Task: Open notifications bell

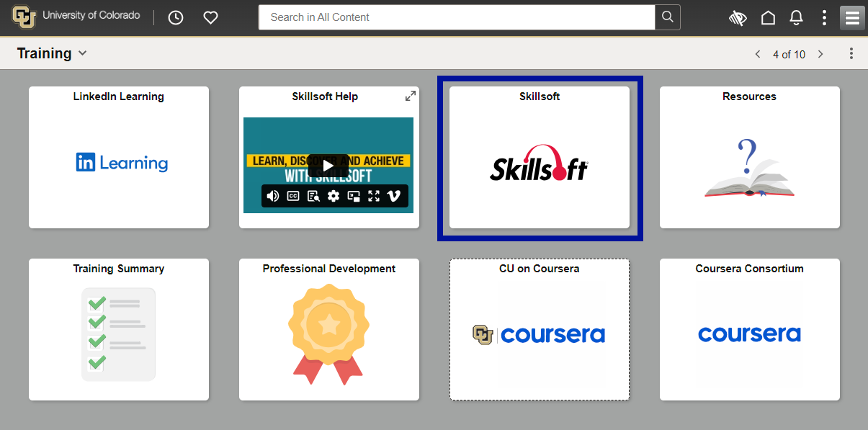Action: [796, 18]
